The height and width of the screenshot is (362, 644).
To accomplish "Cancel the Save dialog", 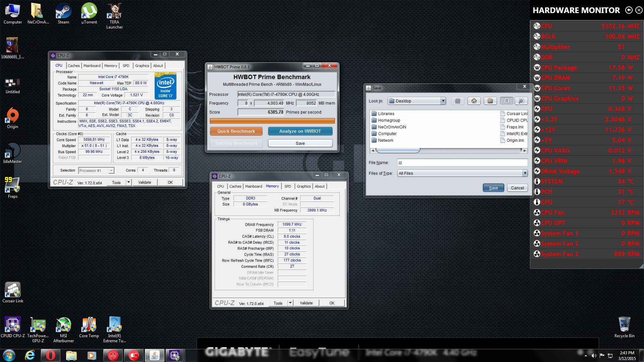I will click(x=517, y=188).
